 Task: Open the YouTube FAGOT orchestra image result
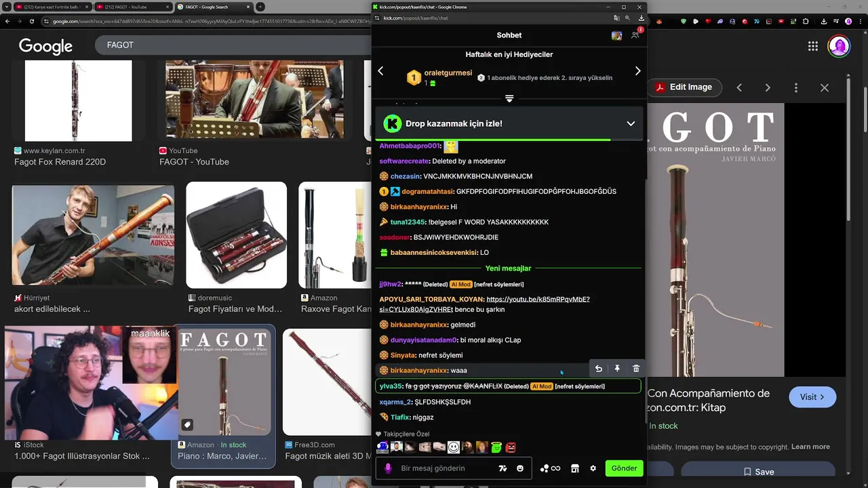pyautogui.click(x=255, y=99)
